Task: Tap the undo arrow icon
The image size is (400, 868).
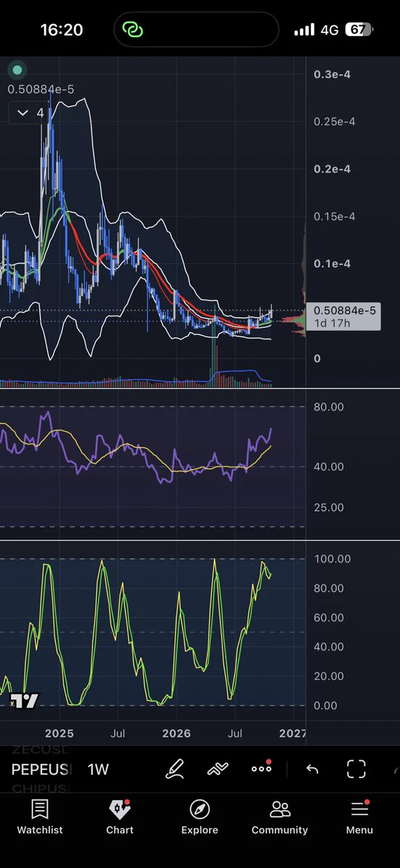Action: click(312, 768)
